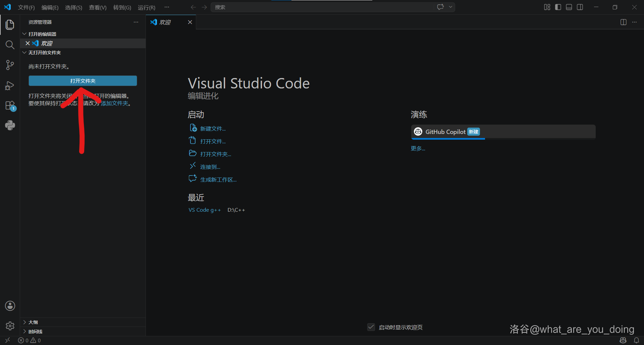Open the Manage gear icon

[x=10, y=326]
